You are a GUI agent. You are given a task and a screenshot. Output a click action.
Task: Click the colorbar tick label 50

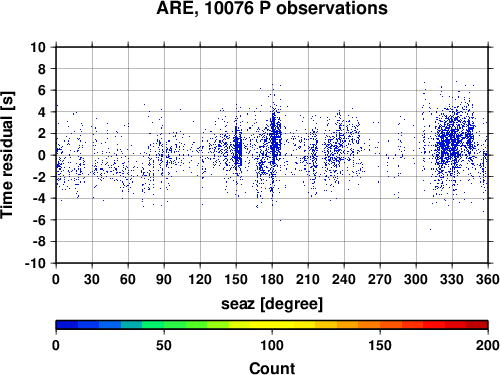coord(164,345)
